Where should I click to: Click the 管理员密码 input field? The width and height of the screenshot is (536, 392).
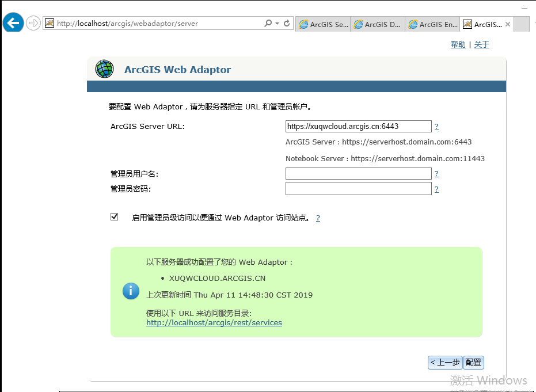click(358, 189)
